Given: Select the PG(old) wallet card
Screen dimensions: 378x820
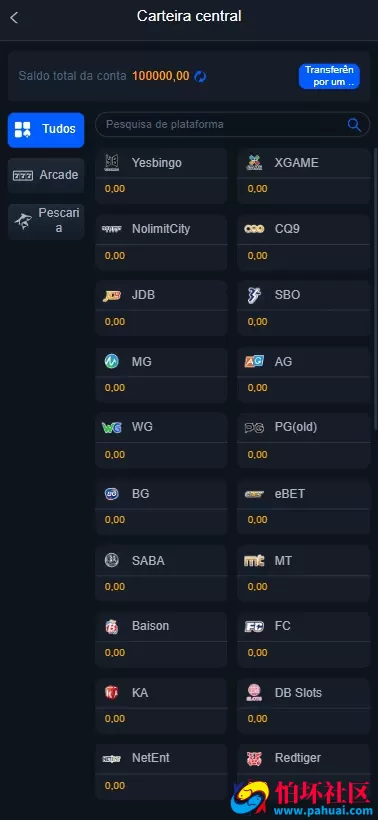Looking at the screenshot, I should (x=303, y=440).
